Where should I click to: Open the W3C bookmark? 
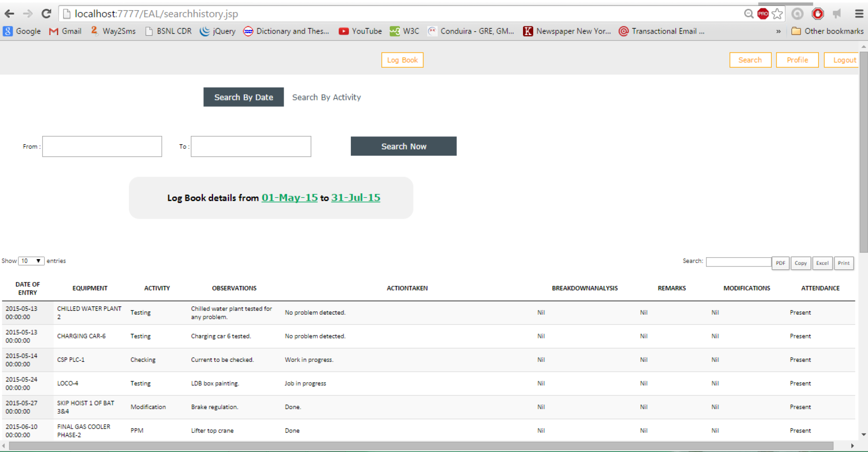point(404,31)
